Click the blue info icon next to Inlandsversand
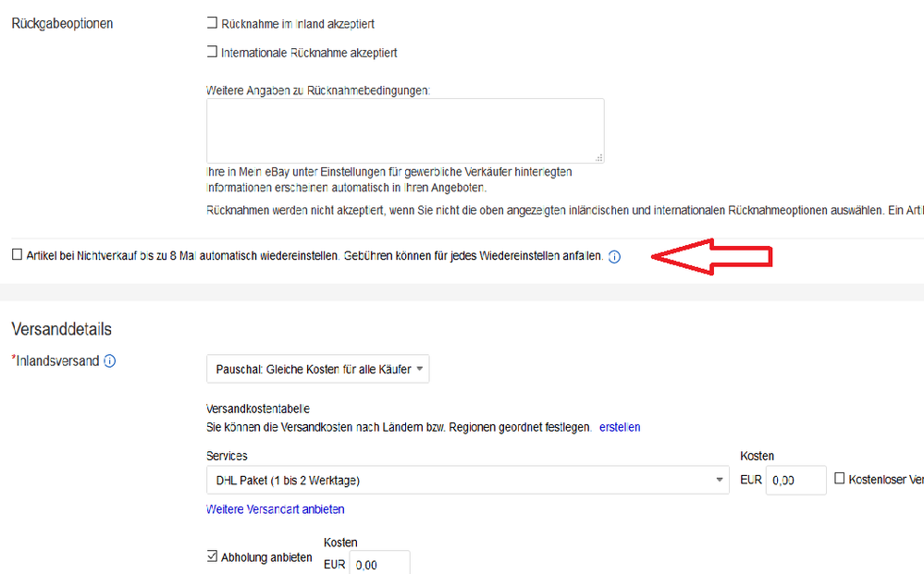924x574 pixels. coord(110,360)
